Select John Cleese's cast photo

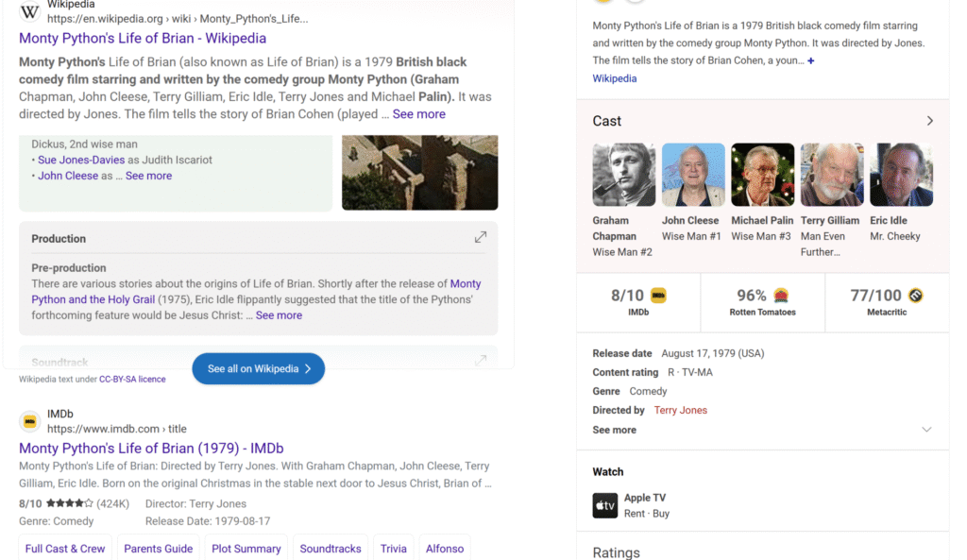tap(693, 175)
